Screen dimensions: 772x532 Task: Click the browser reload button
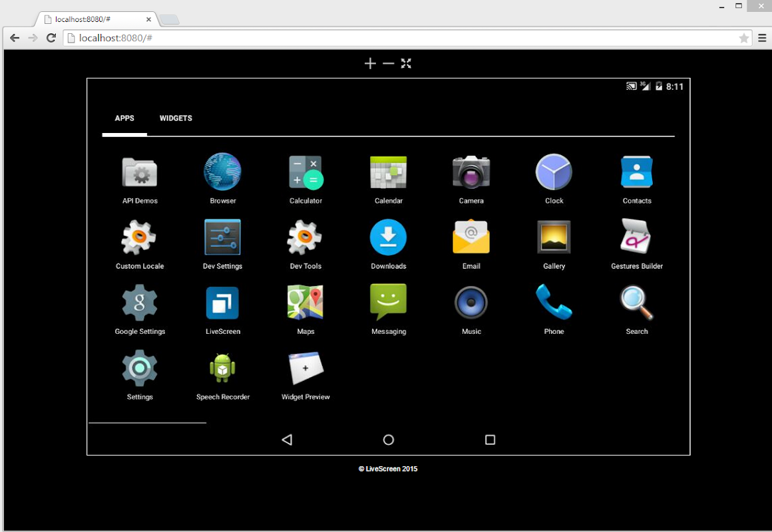[x=51, y=38]
